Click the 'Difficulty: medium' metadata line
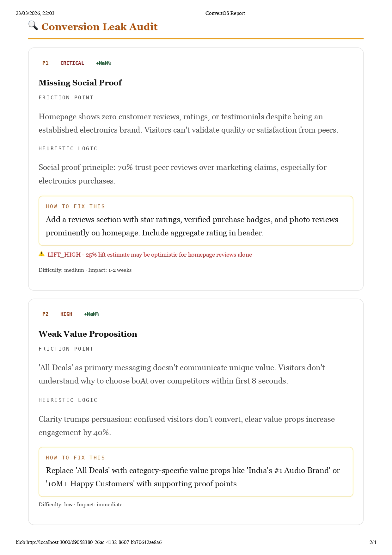Viewport: 392px width, 555px height. point(85,270)
